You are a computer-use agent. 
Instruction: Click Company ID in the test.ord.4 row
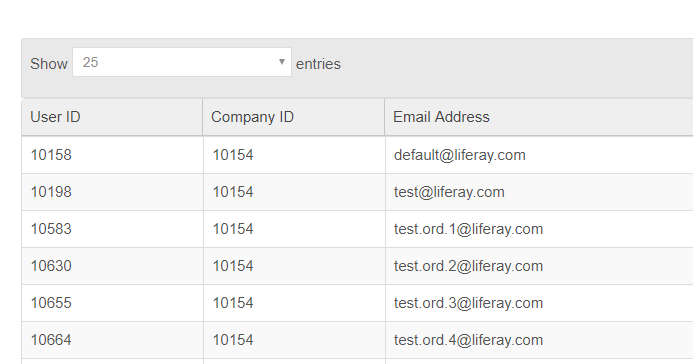tap(233, 340)
